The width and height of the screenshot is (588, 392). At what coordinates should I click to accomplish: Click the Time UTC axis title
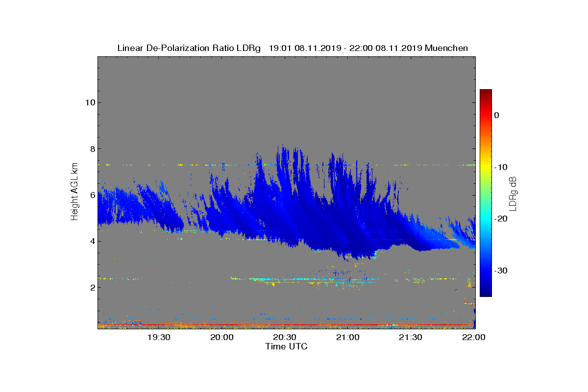(287, 346)
